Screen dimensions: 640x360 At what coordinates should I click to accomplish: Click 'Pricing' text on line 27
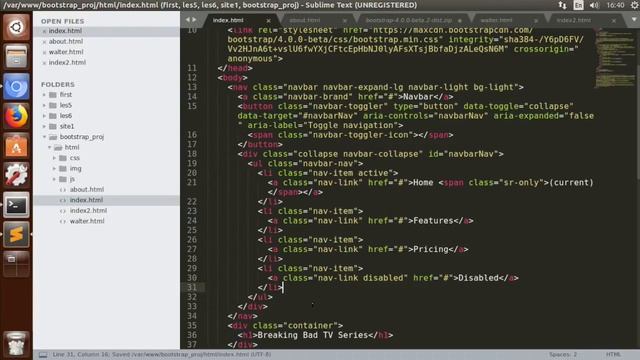pyautogui.click(x=431, y=249)
